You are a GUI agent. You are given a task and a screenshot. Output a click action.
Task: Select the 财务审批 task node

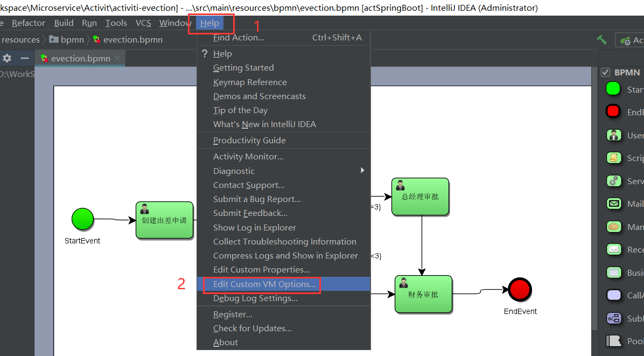[423, 295]
